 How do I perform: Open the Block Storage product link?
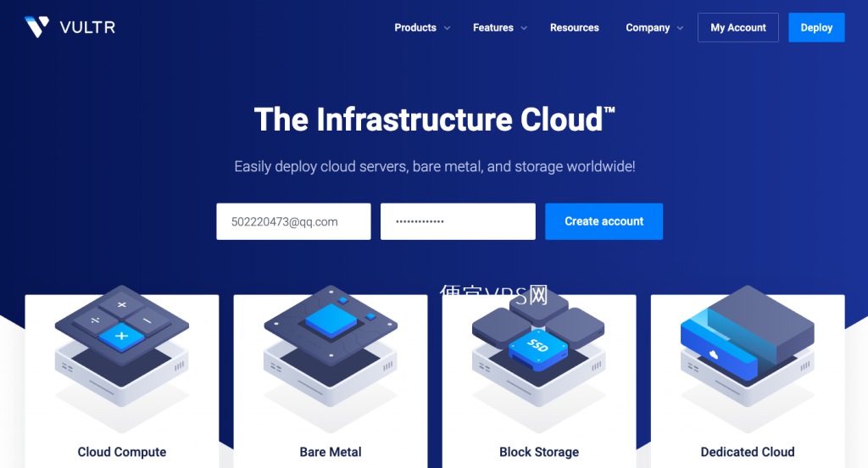(539, 452)
